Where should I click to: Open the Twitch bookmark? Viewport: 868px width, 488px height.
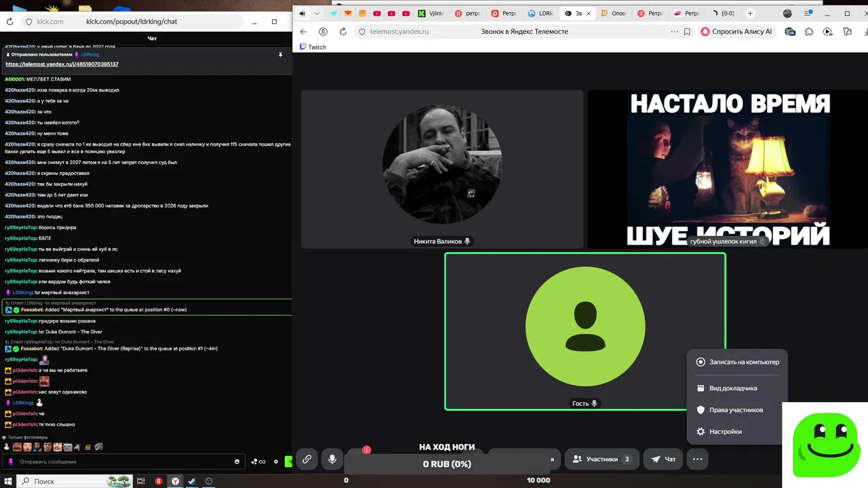pos(313,47)
